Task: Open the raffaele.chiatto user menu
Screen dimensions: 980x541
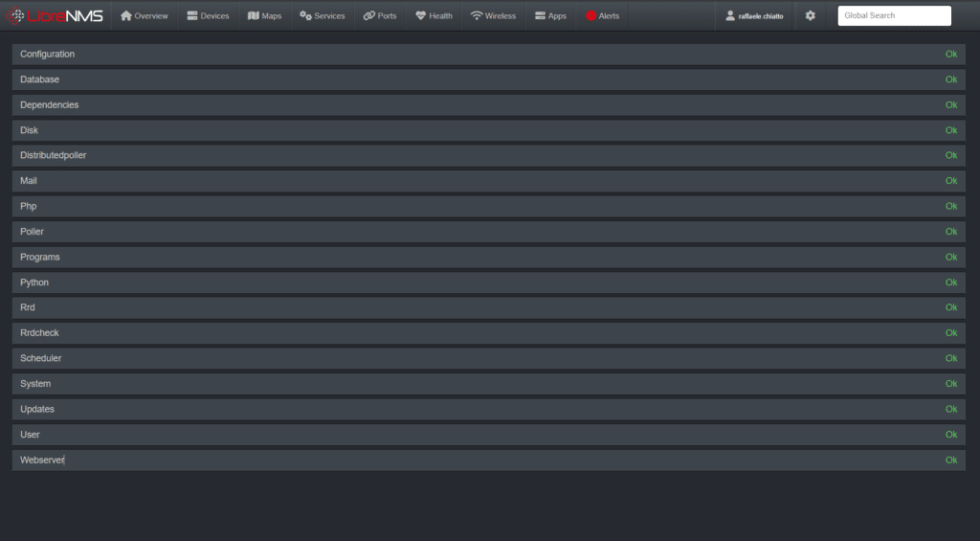Action: point(755,16)
